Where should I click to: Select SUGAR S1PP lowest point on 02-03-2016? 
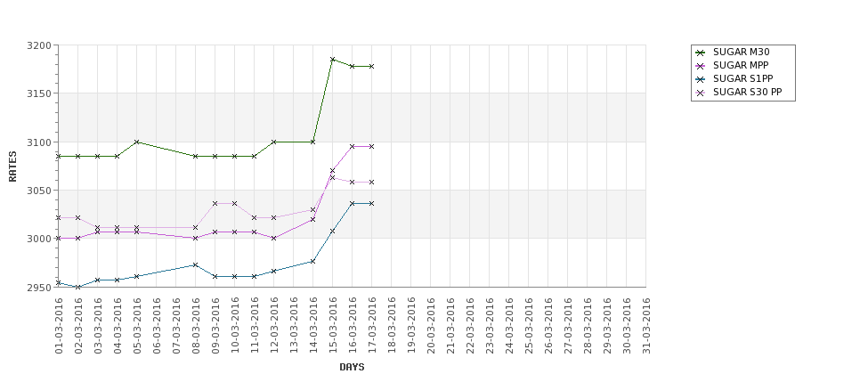tap(78, 287)
